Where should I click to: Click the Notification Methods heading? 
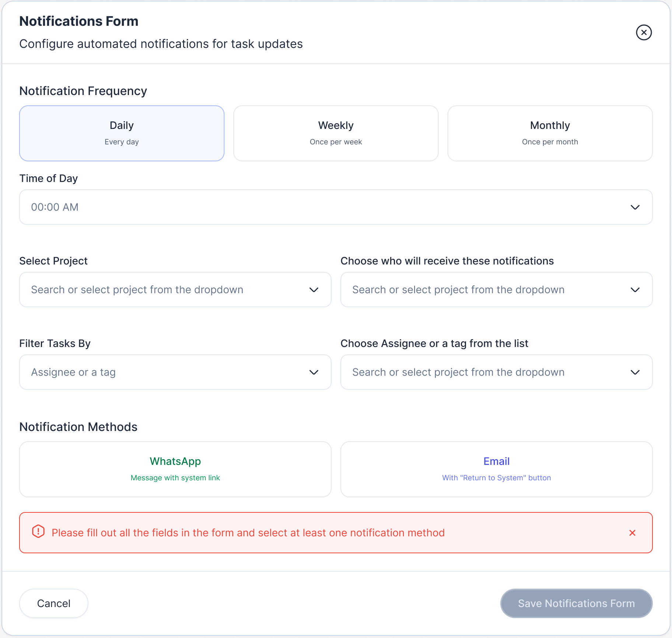pos(78,427)
